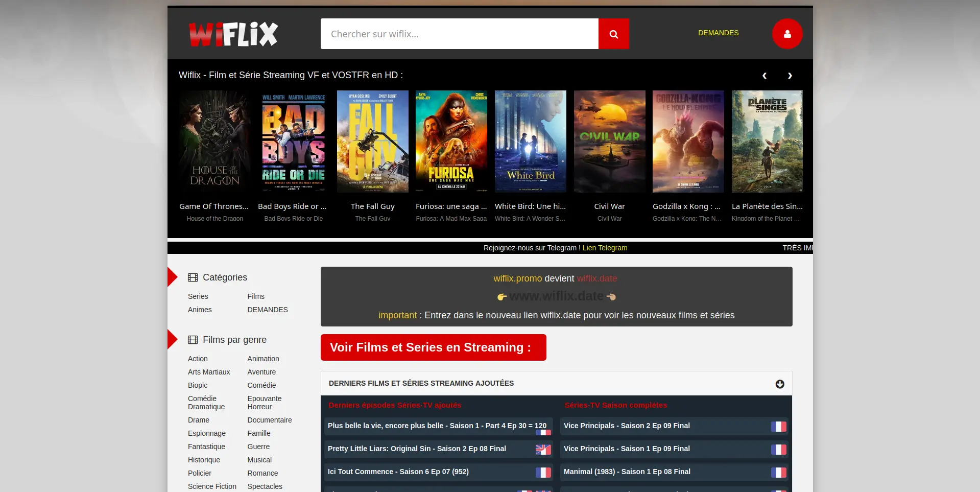Click the Films par genre film-strip icon
The image size is (980, 492).
pyautogui.click(x=193, y=340)
